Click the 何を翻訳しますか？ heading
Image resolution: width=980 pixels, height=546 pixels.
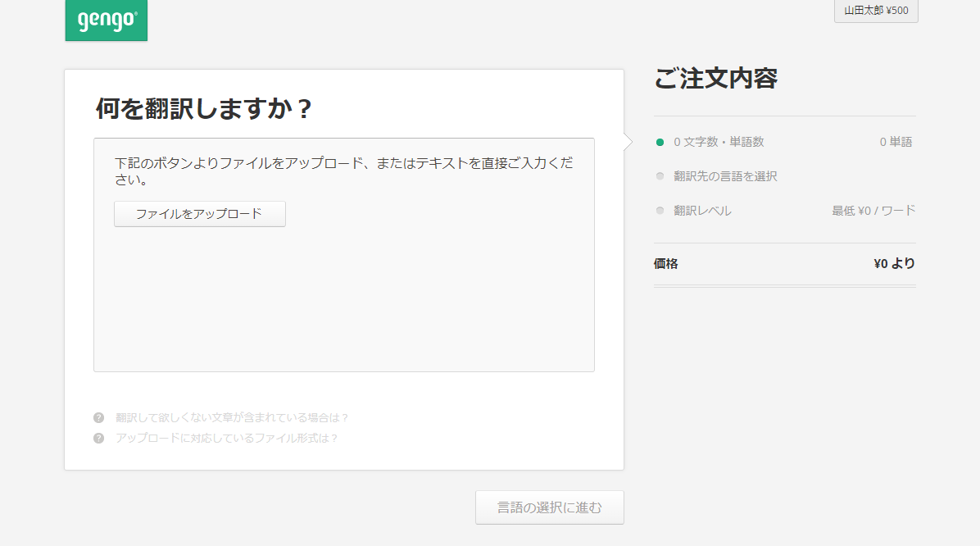204,109
